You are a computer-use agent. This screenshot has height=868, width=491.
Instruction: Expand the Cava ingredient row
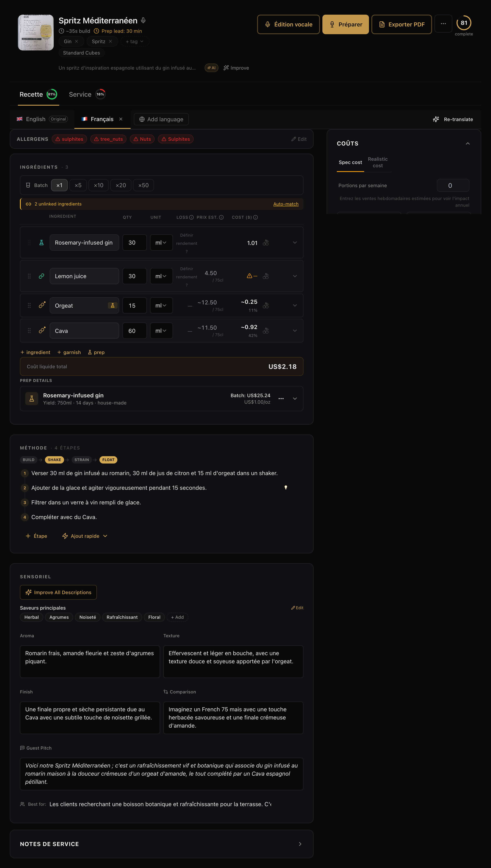(x=295, y=331)
